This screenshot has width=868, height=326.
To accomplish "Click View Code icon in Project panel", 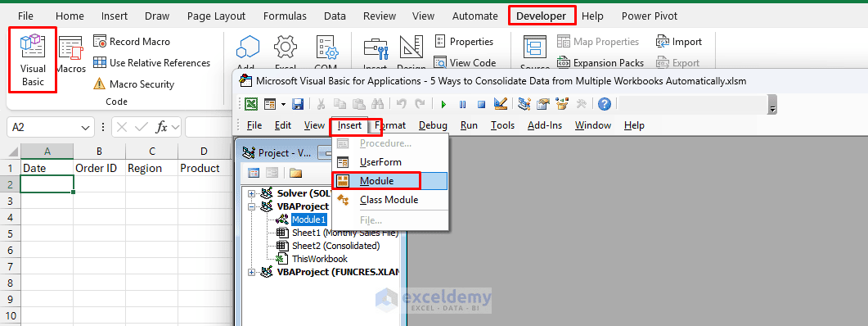I will 254,173.
